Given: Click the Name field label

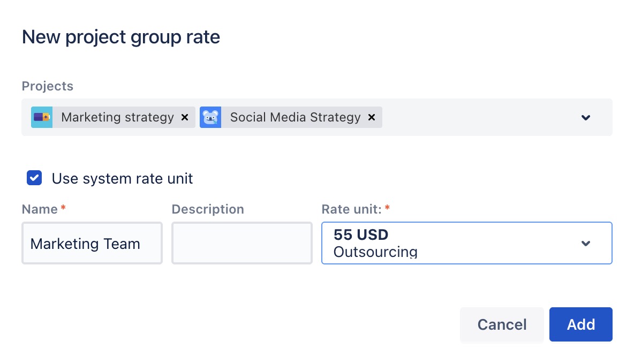Looking at the screenshot, I should [x=40, y=209].
